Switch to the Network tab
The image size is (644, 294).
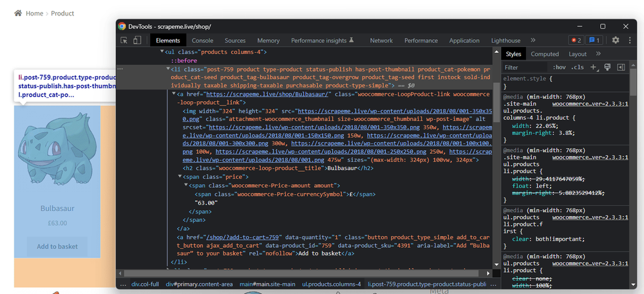381,40
